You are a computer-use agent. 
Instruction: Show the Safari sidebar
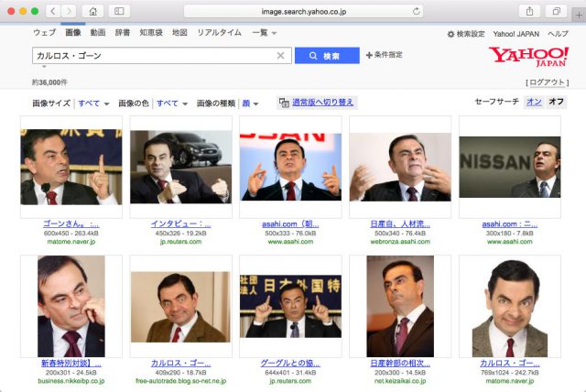coord(120,11)
